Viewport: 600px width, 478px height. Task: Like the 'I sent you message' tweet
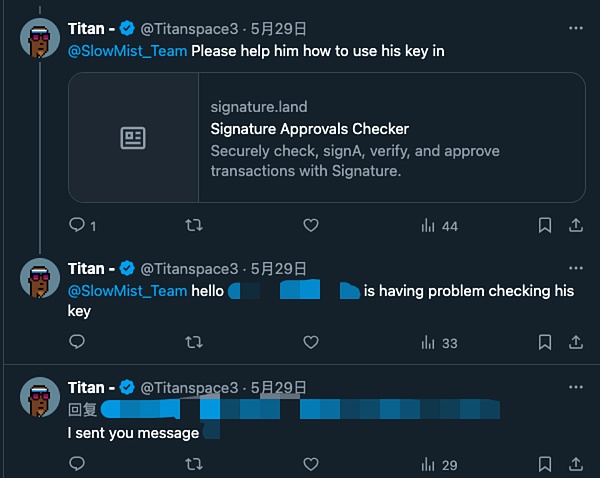coord(310,464)
